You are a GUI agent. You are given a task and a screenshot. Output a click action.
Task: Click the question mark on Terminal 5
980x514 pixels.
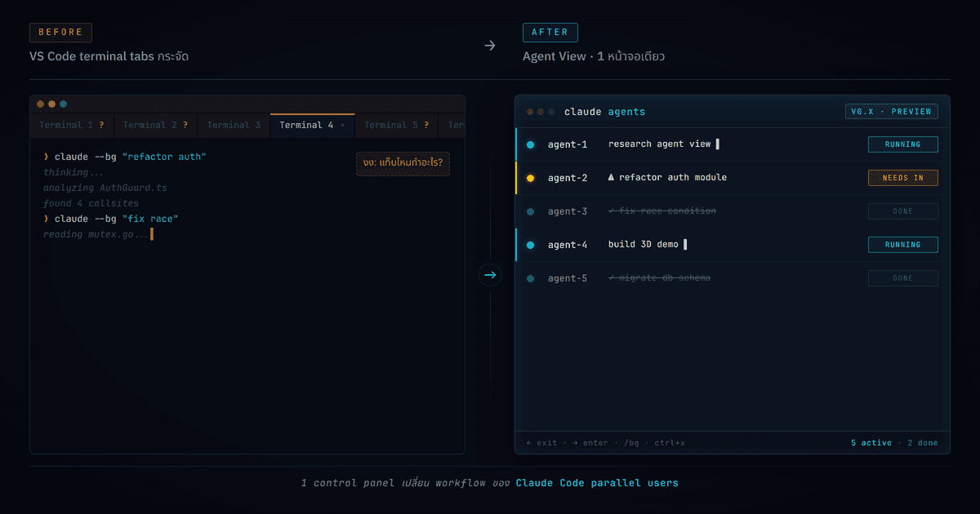pyautogui.click(x=426, y=126)
